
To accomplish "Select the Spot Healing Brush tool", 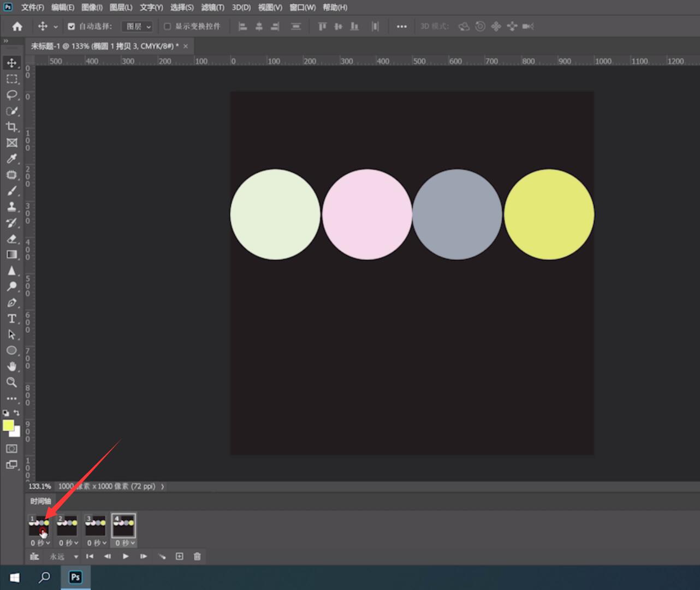I will (x=11, y=175).
